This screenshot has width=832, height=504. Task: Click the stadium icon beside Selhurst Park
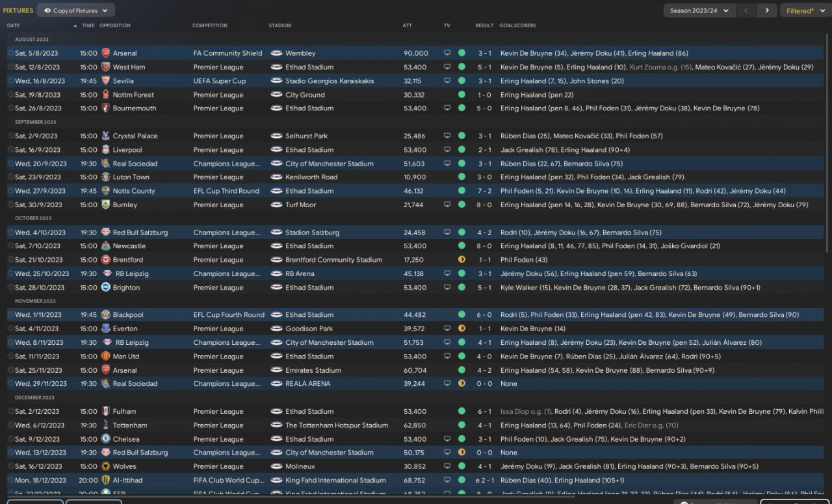point(276,136)
